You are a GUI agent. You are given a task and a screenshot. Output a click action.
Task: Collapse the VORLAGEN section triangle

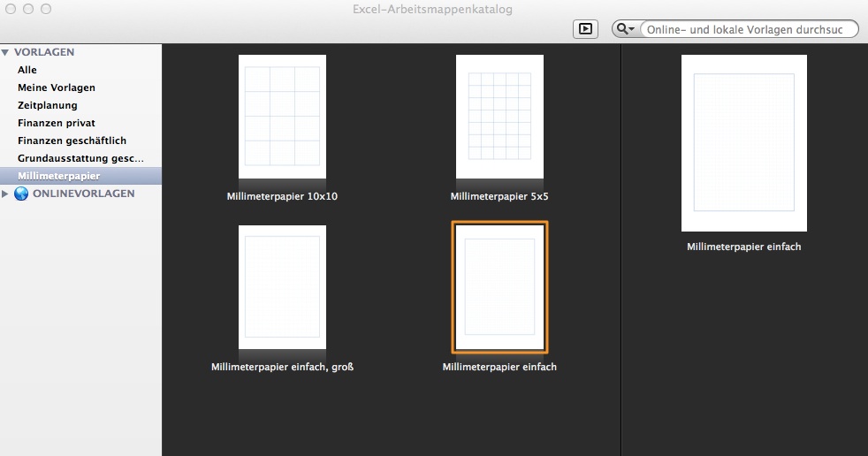pyautogui.click(x=6, y=52)
